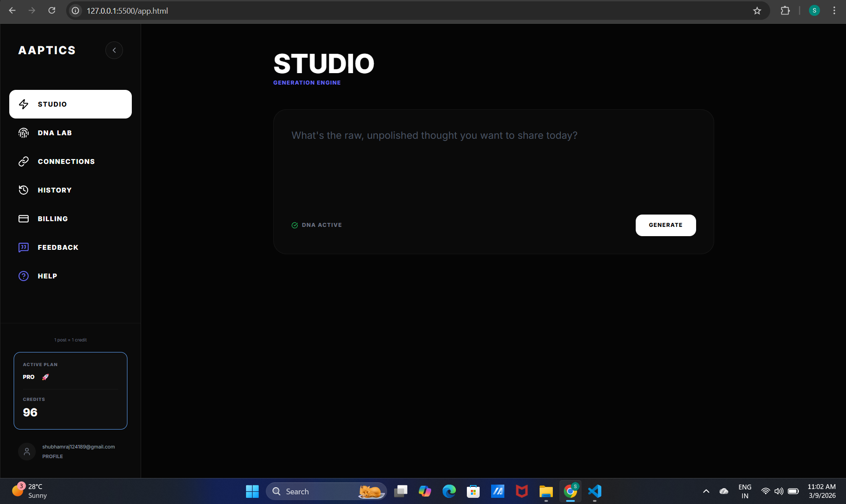Click the browser forward arrow
Image resolution: width=846 pixels, height=504 pixels.
tap(32, 11)
